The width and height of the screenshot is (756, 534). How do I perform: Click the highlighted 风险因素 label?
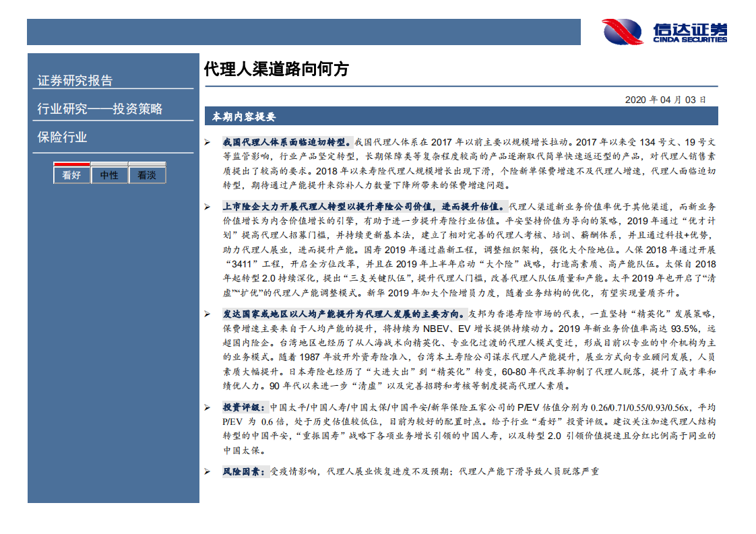[245, 471]
